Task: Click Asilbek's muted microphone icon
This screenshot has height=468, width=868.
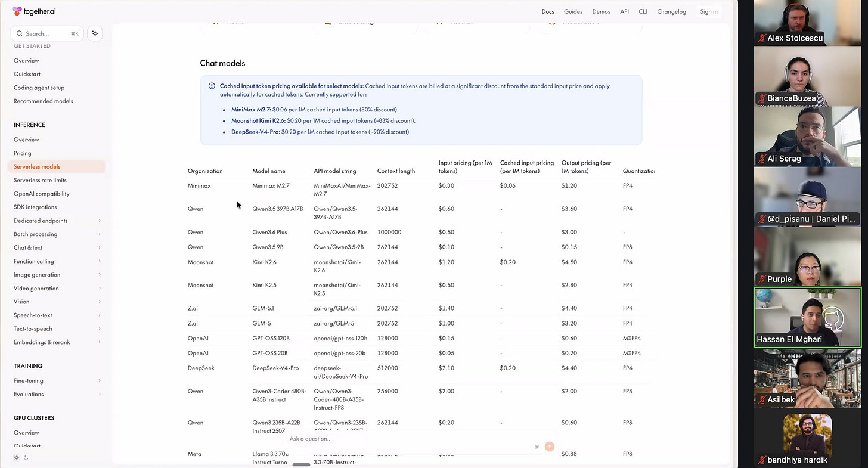Action: 761,399
